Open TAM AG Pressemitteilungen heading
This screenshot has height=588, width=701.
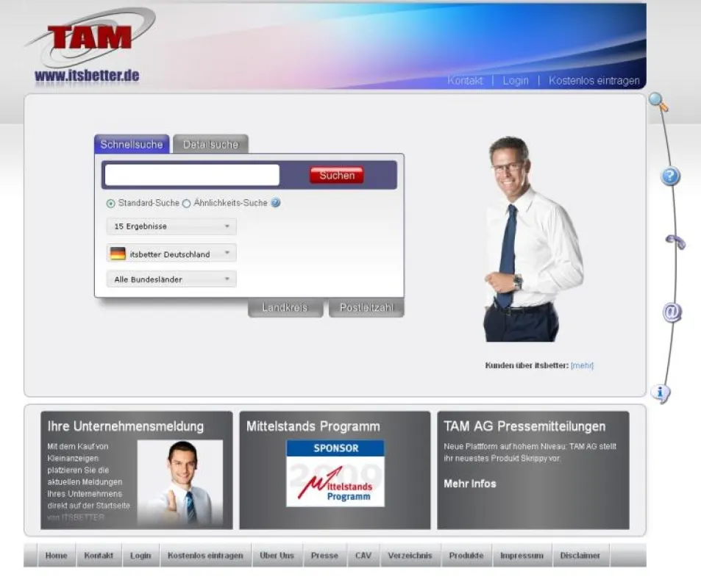[524, 426]
